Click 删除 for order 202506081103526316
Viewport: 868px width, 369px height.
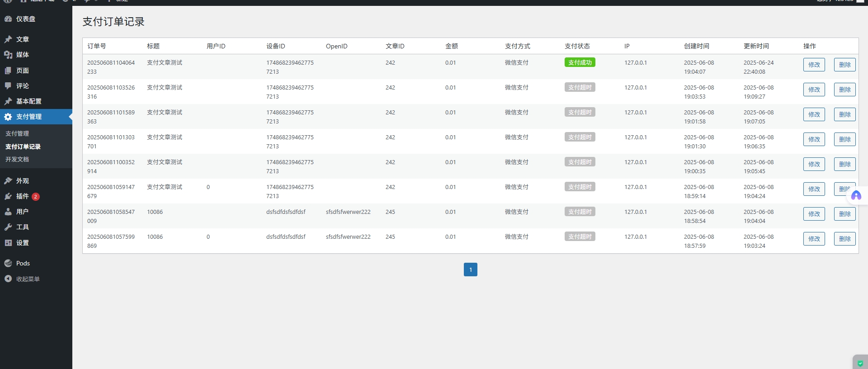[844, 90]
